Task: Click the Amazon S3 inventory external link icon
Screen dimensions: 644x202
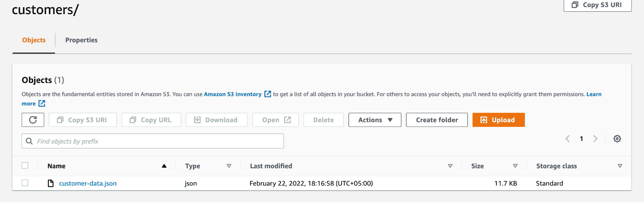Action: click(x=268, y=94)
